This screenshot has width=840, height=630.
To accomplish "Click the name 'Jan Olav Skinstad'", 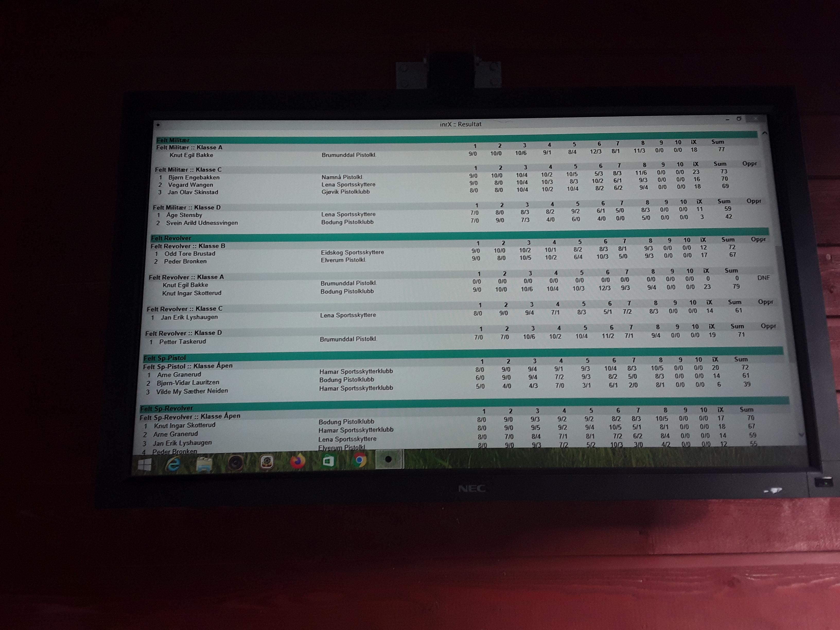I will 192,192.
